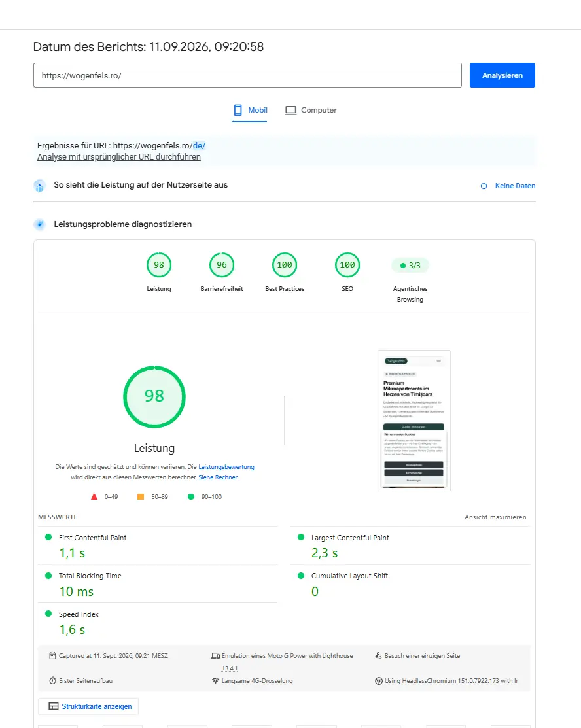Image resolution: width=581 pixels, height=728 pixels.
Task: Click the green dot beside First Contentful Paint
Action: click(48, 537)
